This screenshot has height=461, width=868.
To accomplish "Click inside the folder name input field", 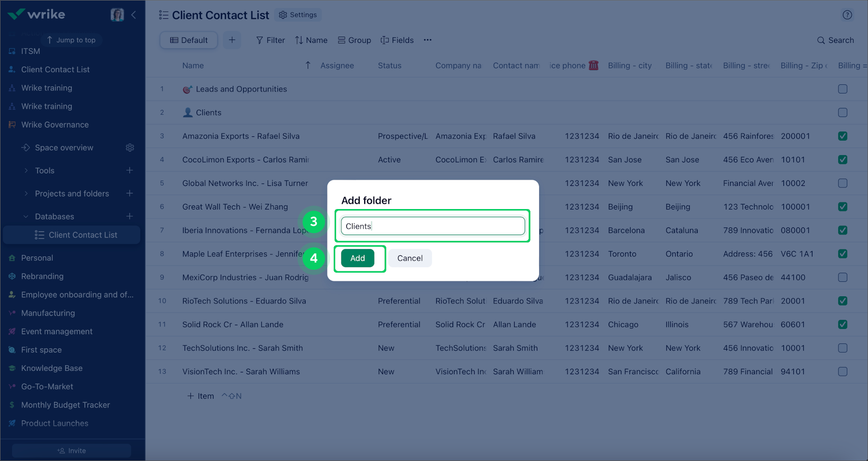I will [x=432, y=226].
